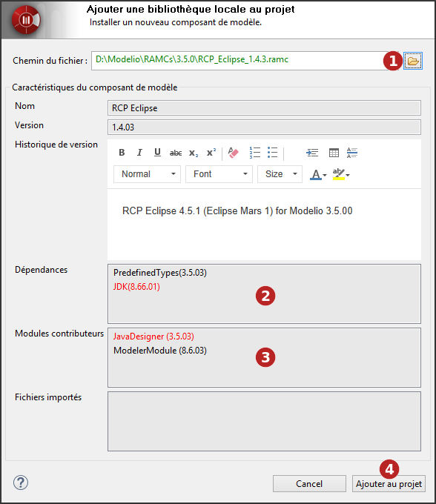This screenshot has width=436, height=504.
Task: Apply Subscript formatting
Action: point(194,153)
